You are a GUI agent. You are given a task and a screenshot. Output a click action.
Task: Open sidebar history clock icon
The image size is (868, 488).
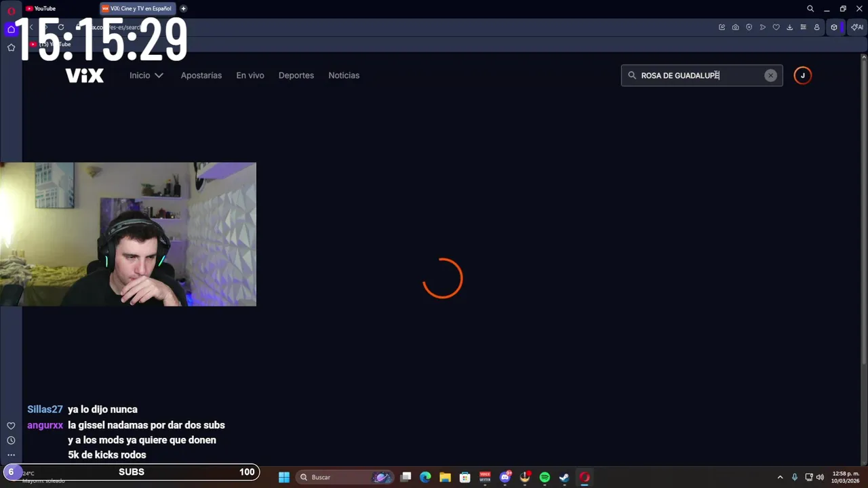click(x=11, y=441)
